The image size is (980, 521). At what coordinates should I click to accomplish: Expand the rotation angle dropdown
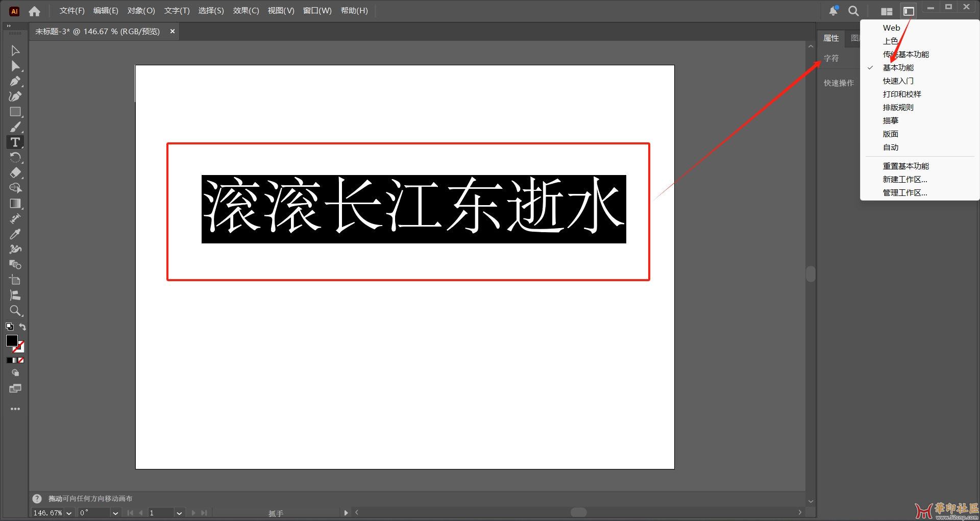(115, 513)
